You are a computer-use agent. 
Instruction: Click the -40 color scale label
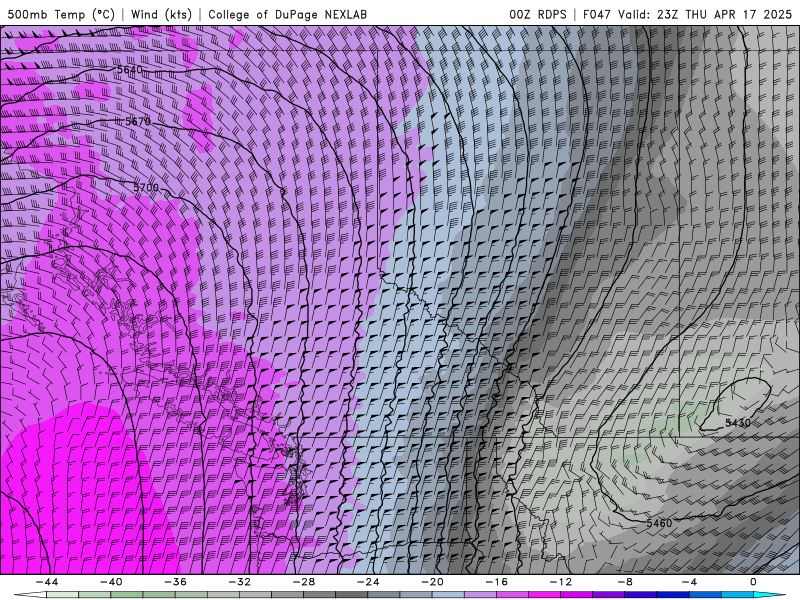[111, 582]
